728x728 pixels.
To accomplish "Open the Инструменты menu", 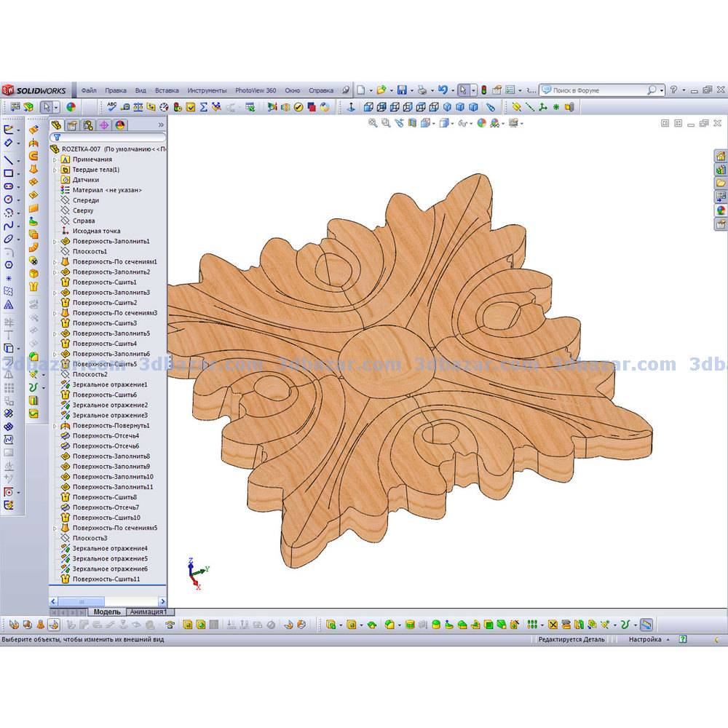I will point(207,91).
